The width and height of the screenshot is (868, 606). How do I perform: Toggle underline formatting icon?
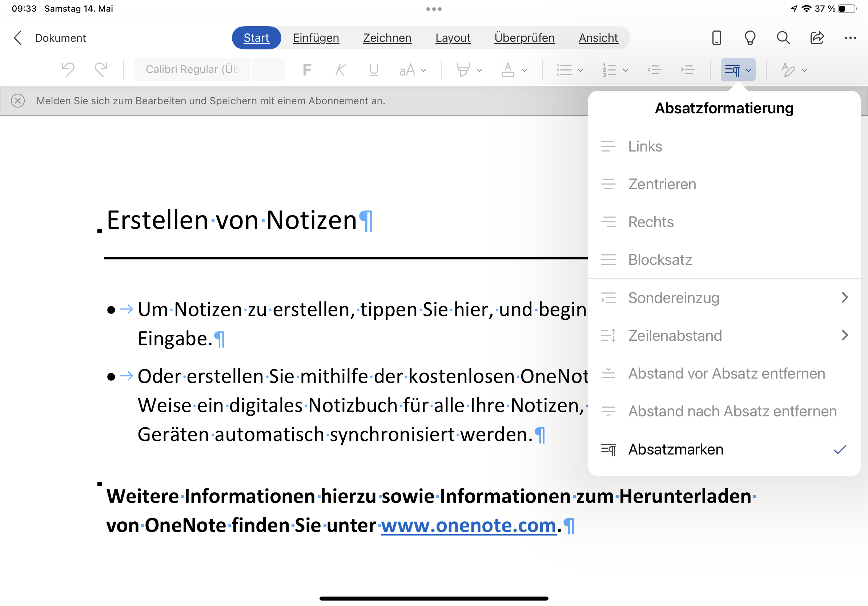373,69
